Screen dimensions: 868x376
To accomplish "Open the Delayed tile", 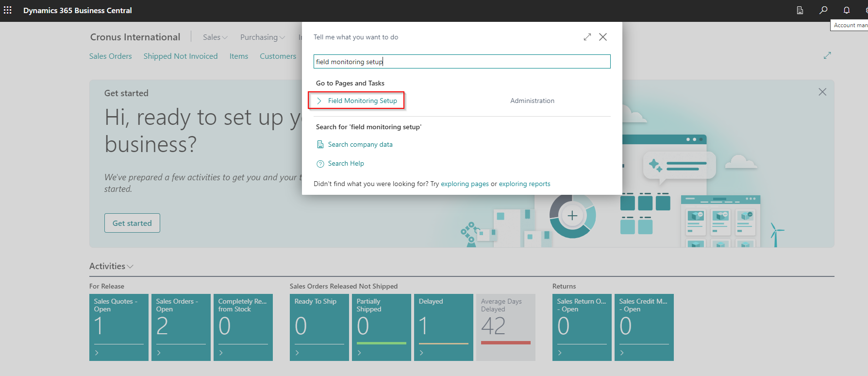I will (x=444, y=327).
